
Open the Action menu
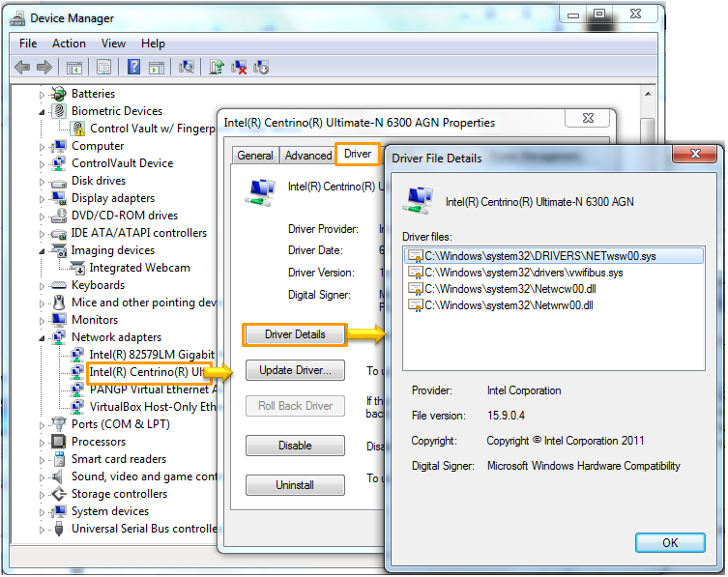click(x=69, y=43)
